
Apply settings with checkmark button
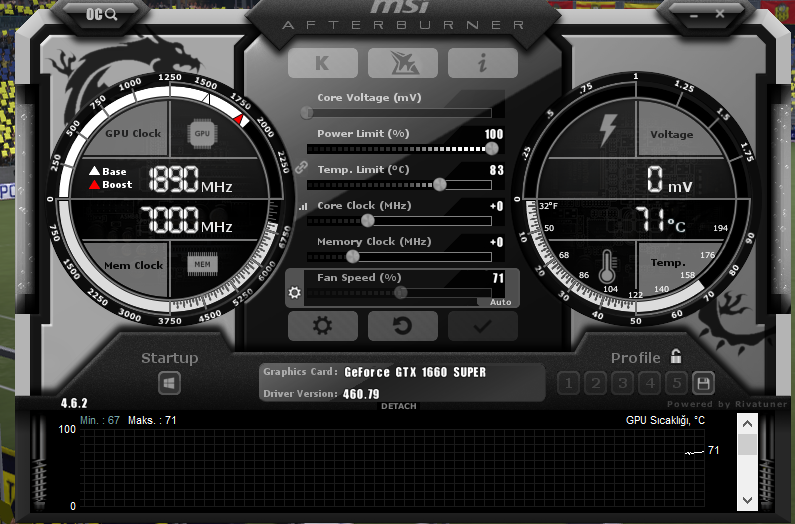click(483, 326)
